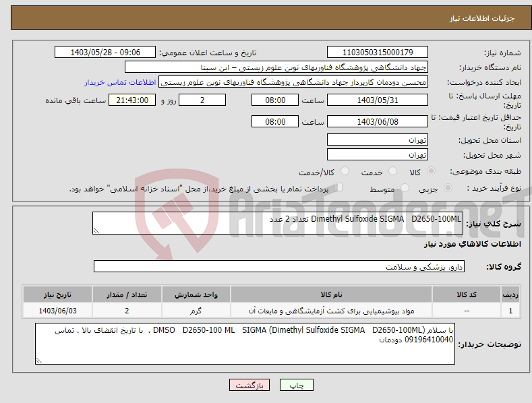Click the need date cell 1403/06/03
The height and width of the screenshot is (403, 532).
57,311
